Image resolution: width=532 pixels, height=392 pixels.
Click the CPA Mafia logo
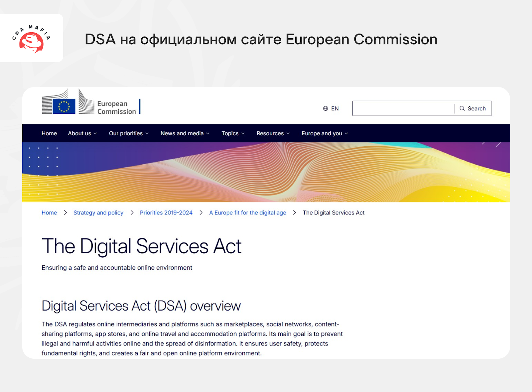31,39
